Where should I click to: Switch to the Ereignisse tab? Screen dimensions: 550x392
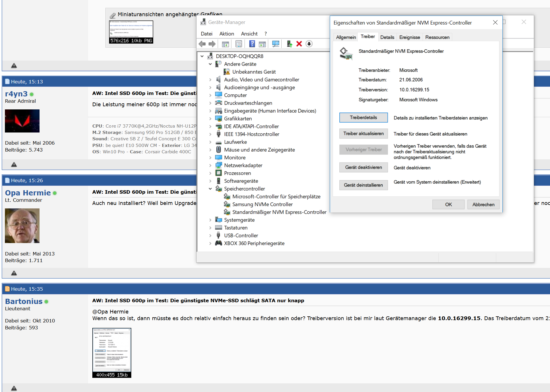(409, 37)
